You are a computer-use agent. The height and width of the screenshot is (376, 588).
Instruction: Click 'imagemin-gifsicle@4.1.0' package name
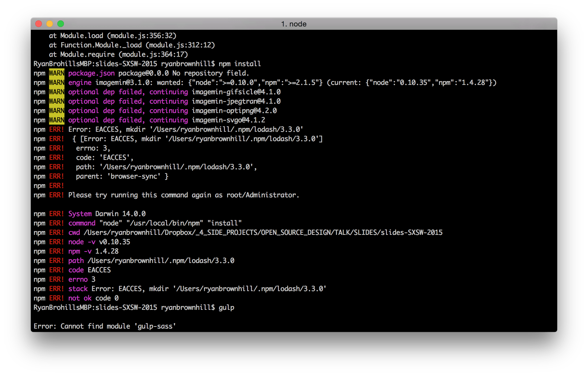[x=236, y=92]
